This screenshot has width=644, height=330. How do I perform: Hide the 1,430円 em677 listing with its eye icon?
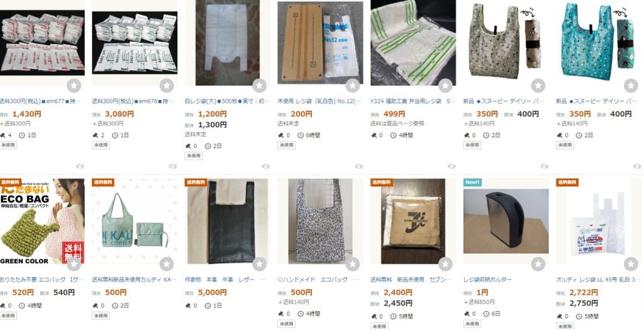click(80, 166)
